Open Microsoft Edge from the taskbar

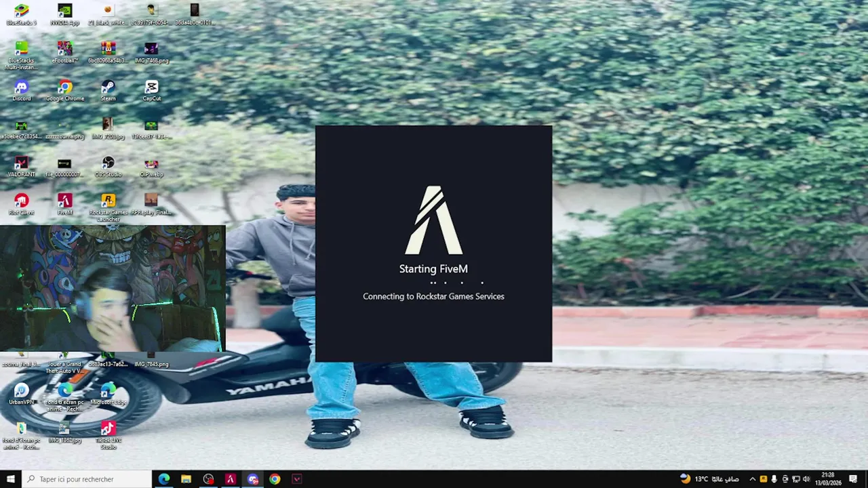pos(164,479)
